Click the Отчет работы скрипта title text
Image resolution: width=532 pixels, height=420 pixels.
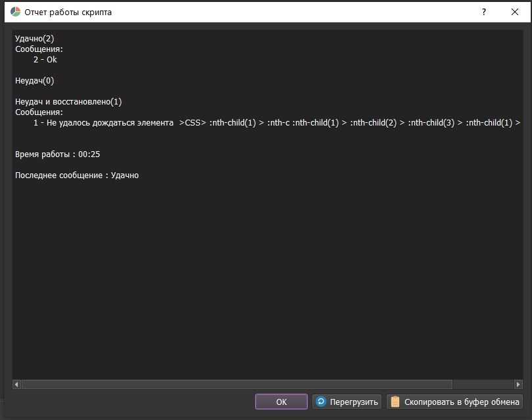pos(68,12)
